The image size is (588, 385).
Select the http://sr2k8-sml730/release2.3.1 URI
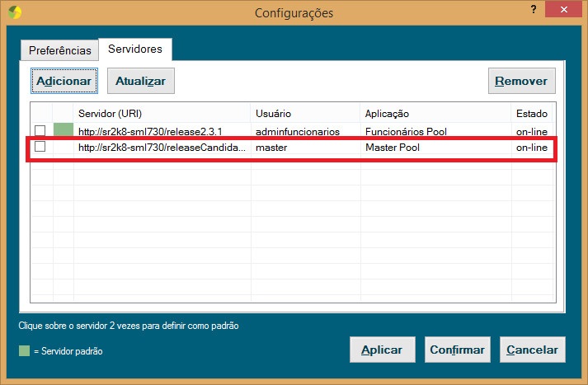pyautogui.click(x=150, y=132)
